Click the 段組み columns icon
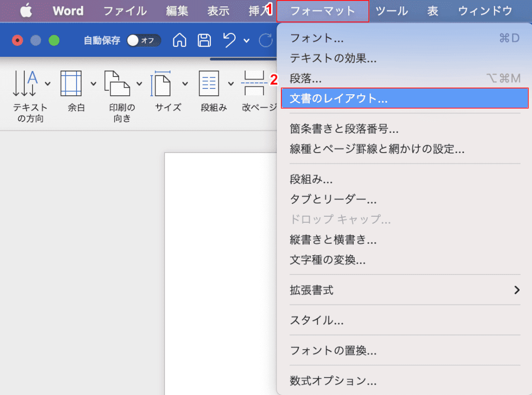The height and width of the screenshot is (395, 532). (x=208, y=83)
